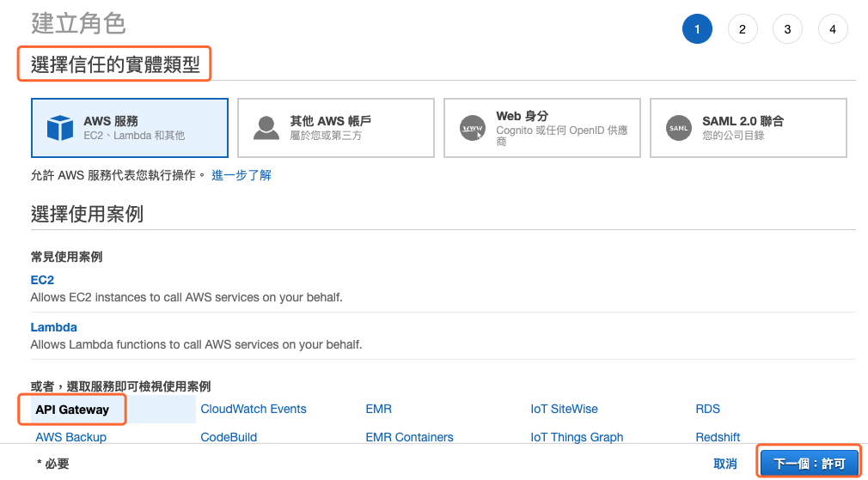Select the Redshift service
This screenshot has height=480, width=868.
[718, 437]
